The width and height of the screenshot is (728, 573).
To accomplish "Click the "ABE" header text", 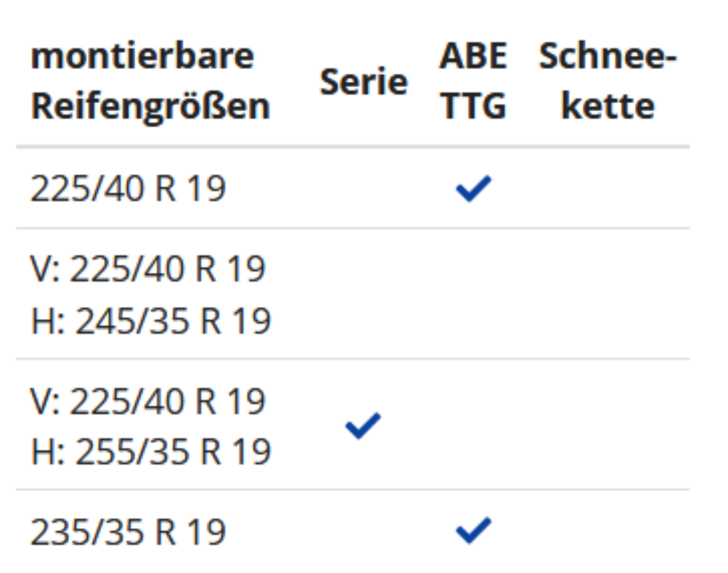I will [473, 57].
